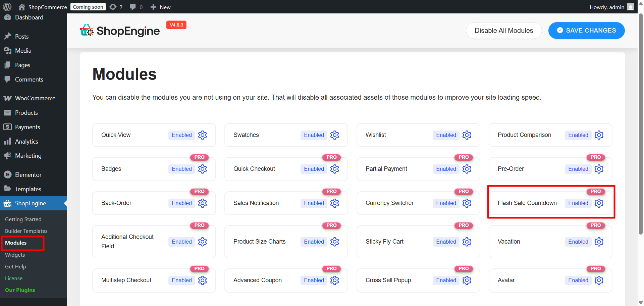Toggle Vacation Enabled status
Screen dimensions: 644x306
tap(578, 242)
